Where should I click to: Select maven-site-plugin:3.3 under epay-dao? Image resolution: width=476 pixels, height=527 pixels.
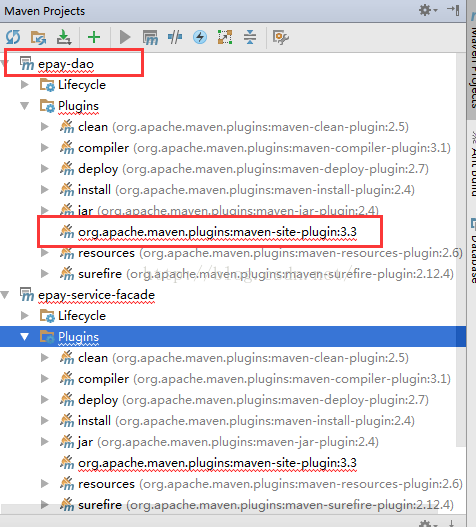coord(217,232)
